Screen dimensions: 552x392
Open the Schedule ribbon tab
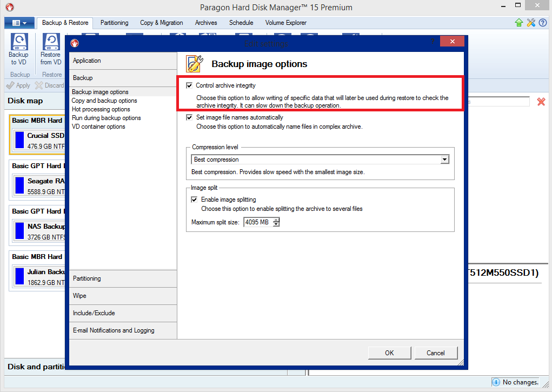click(x=241, y=23)
